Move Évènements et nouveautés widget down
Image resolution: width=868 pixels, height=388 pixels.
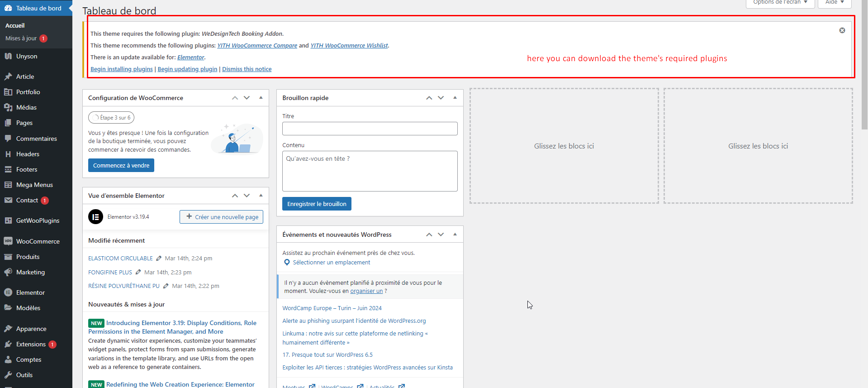coord(441,235)
